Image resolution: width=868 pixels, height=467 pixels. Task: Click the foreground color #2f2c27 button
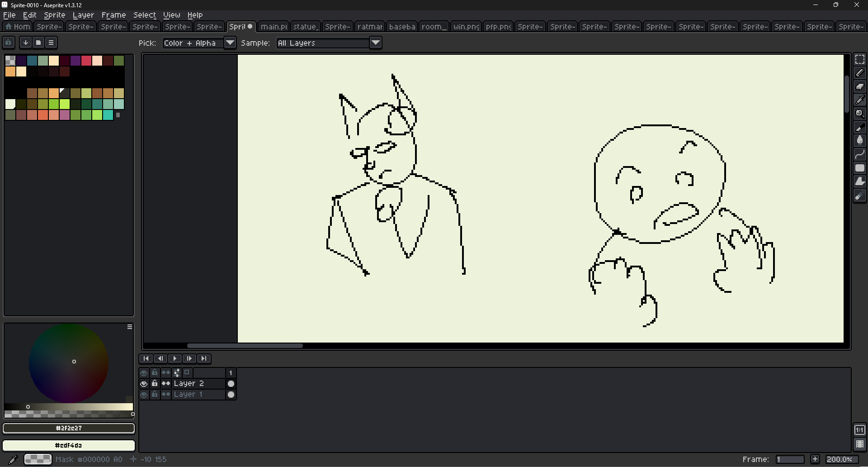(69, 428)
